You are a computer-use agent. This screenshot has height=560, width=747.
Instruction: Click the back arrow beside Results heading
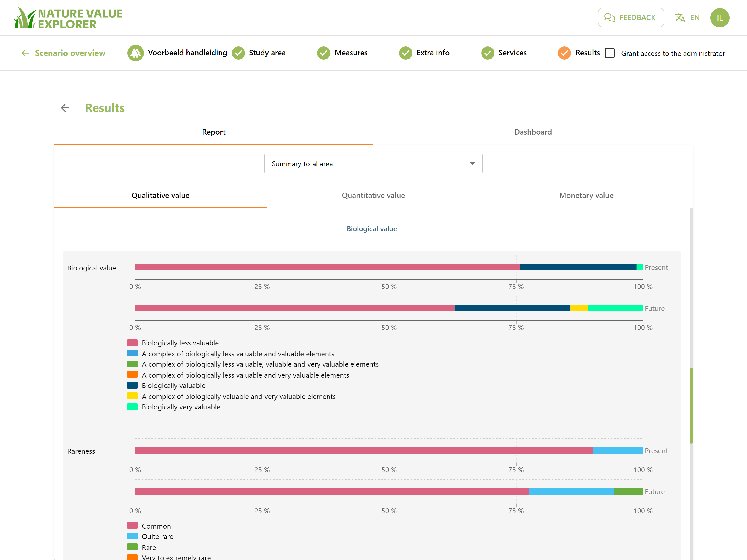click(65, 108)
